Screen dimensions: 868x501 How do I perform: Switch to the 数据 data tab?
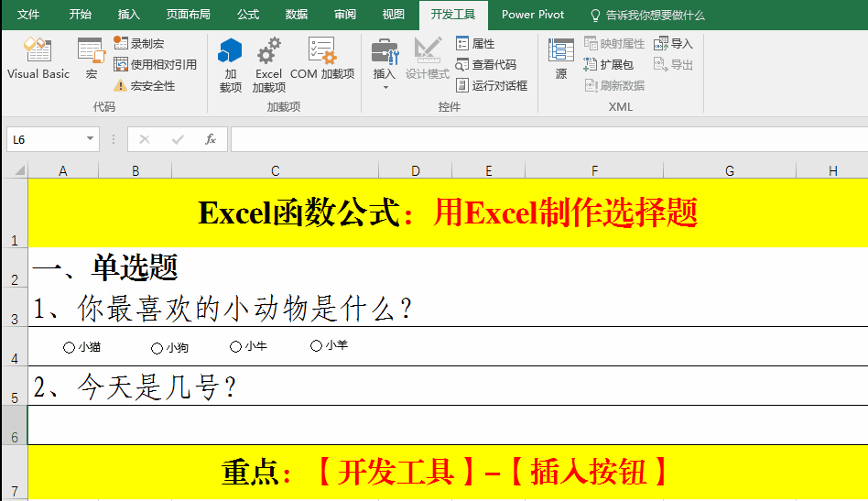pos(296,15)
